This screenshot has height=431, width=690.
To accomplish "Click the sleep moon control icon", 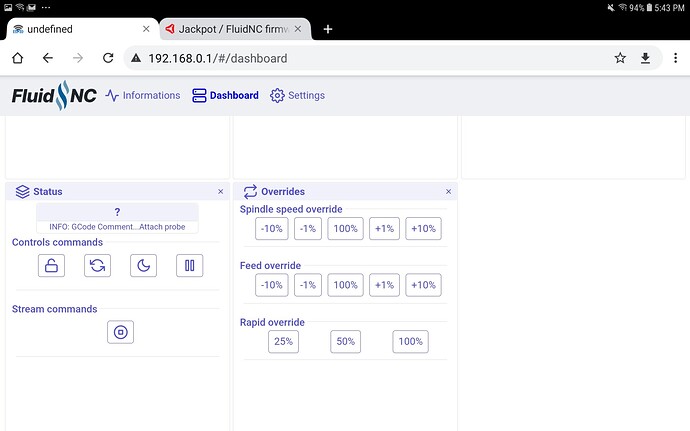I will [143, 265].
